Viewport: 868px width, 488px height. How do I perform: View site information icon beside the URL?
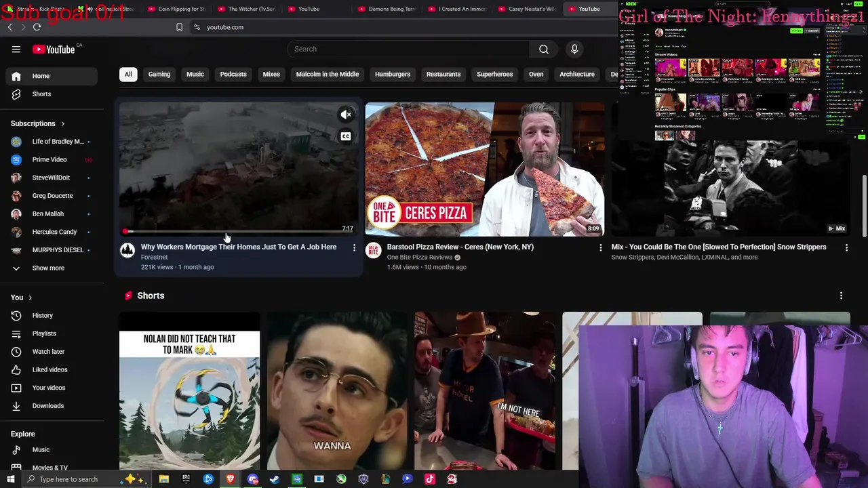(x=197, y=27)
